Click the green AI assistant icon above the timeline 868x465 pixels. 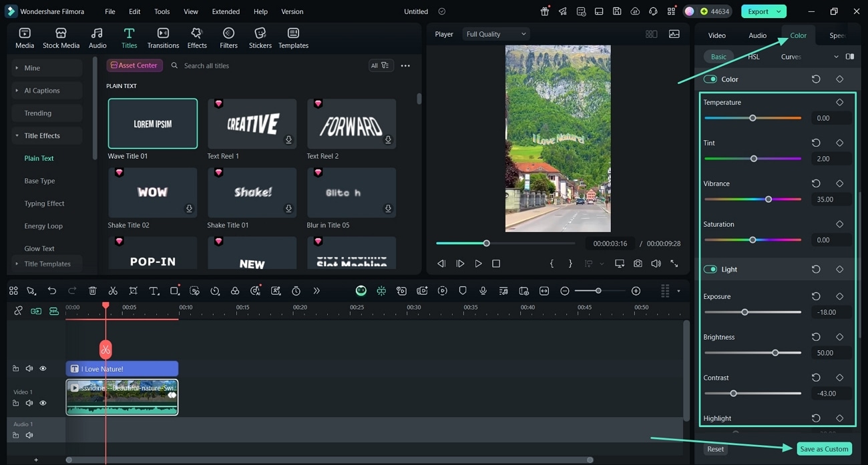click(x=361, y=290)
